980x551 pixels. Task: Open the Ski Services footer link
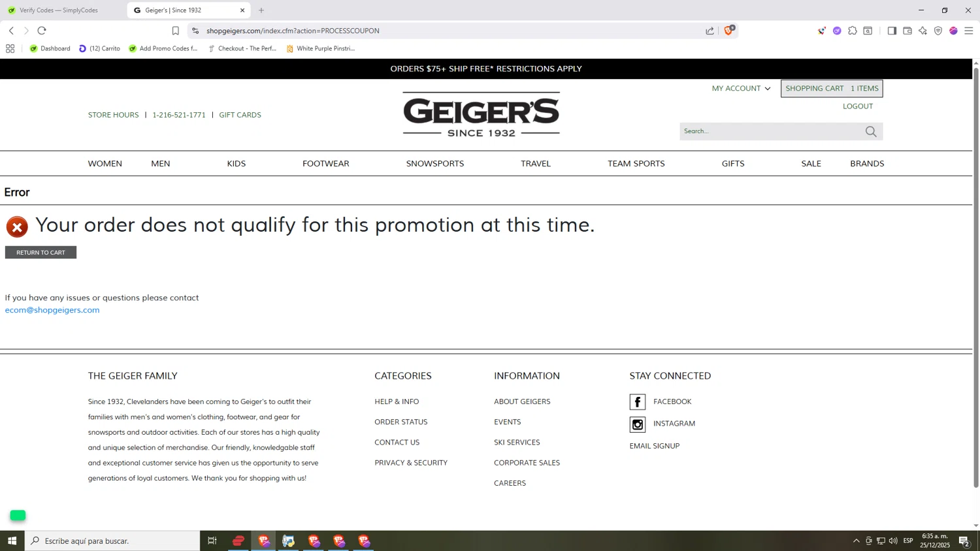(x=517, y=443)
